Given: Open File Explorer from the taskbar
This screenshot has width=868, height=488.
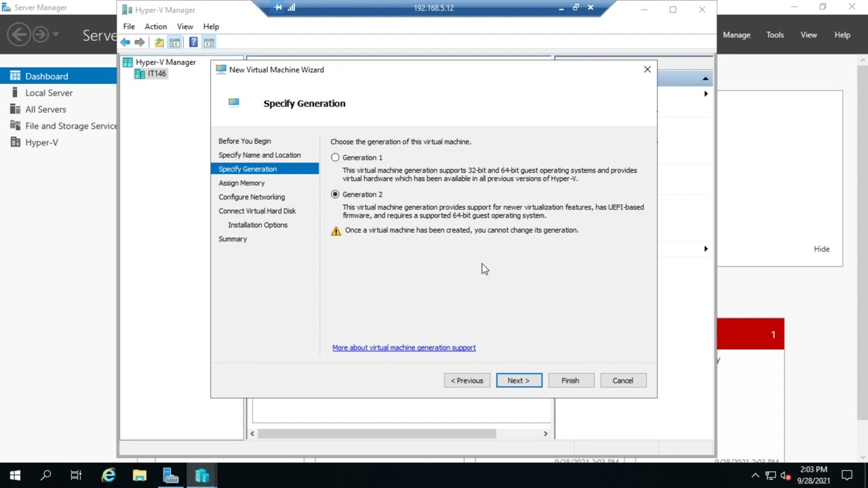Looking at the screenshot, I should click(x=140, y=476).
